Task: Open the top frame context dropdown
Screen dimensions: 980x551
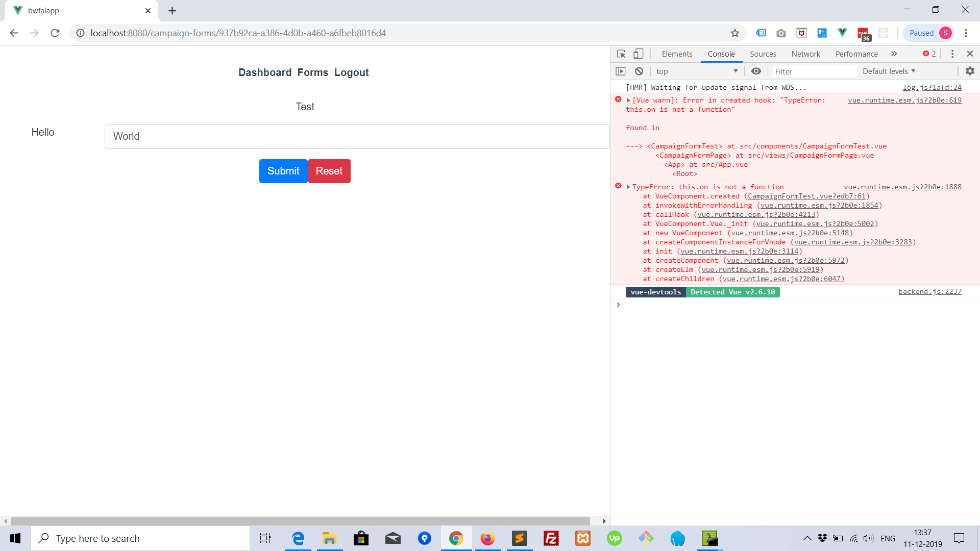Action: point(697,71)
